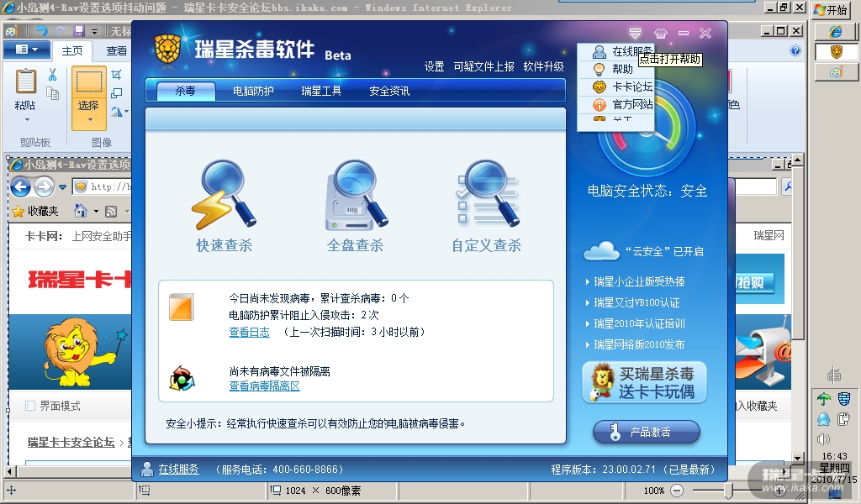The width and height of the screenshot is (861, 504).
Task: Click the 收藏夹 favorites button
Action: [x=35, y=211]
